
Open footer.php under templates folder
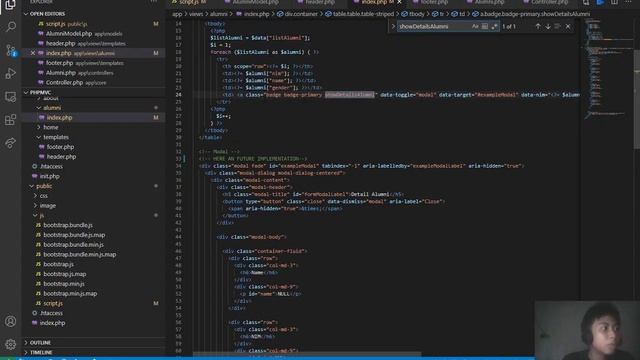(60, 147)
